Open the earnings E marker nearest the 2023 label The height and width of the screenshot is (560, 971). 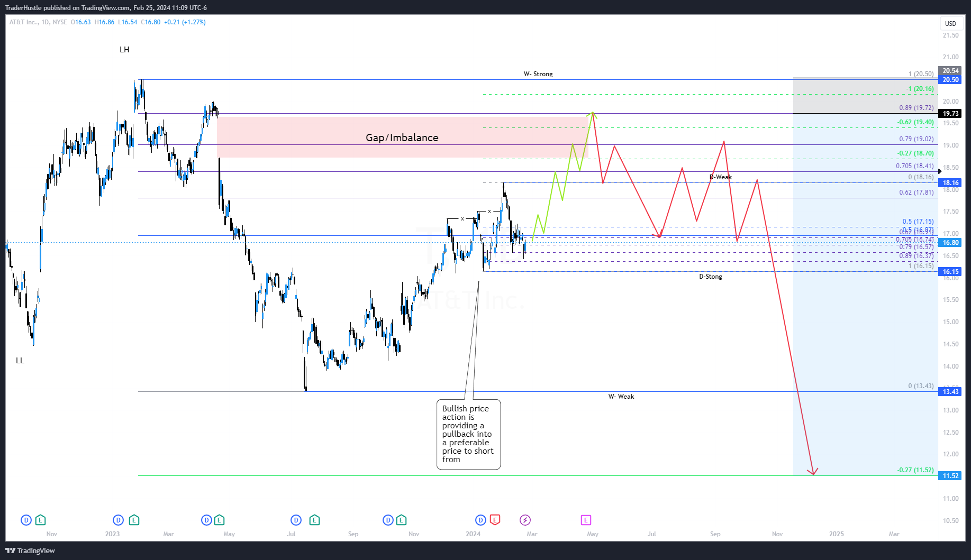coord(134,520)
